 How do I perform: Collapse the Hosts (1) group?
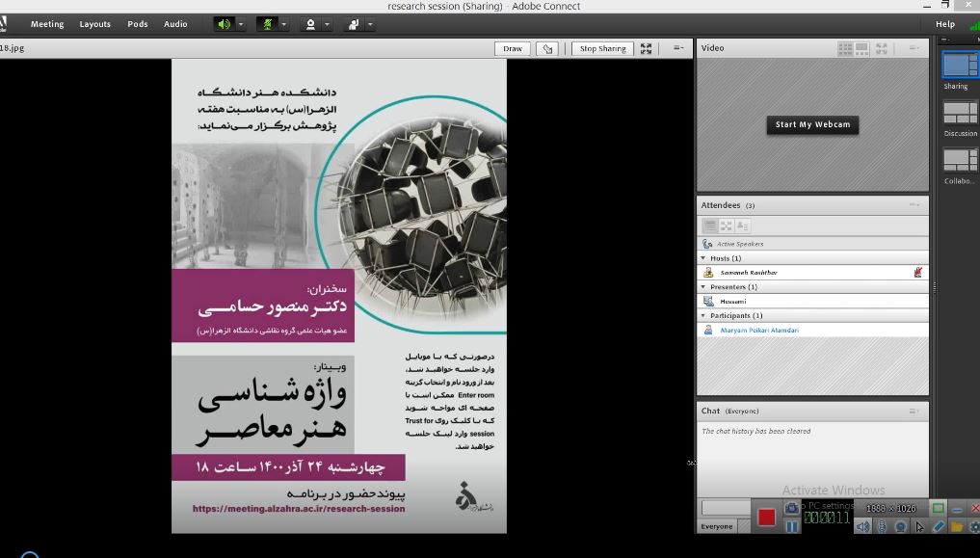point(703,258)
